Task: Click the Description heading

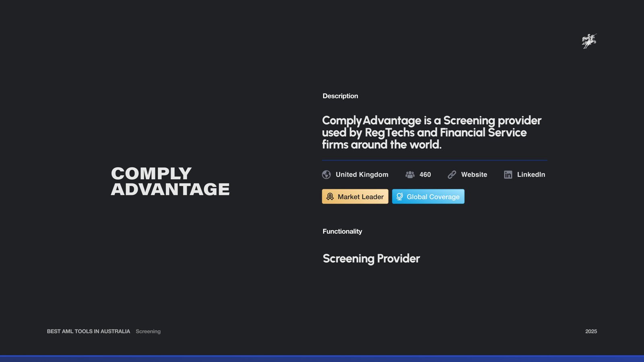Action: [340, 96]
